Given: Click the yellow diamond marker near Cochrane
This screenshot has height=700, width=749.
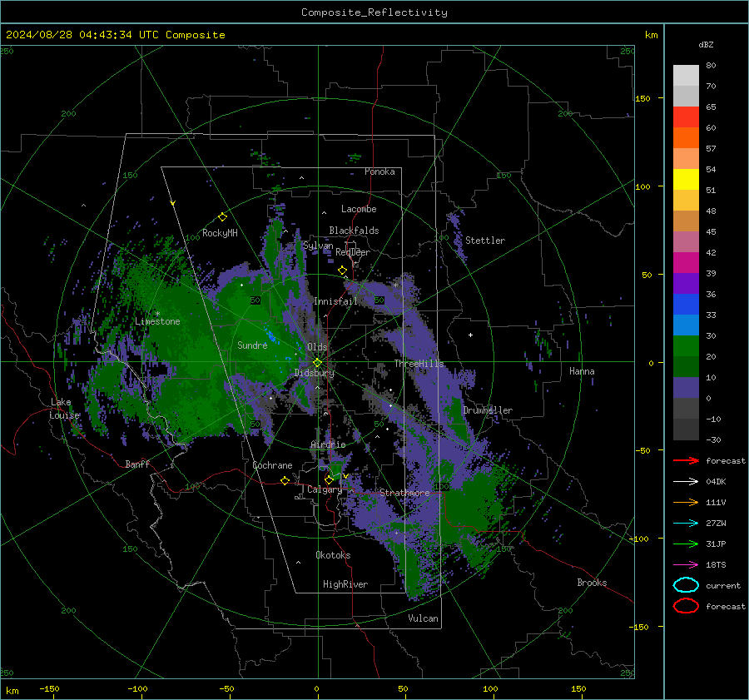Looking at the screenshot, I should (285, 480).
